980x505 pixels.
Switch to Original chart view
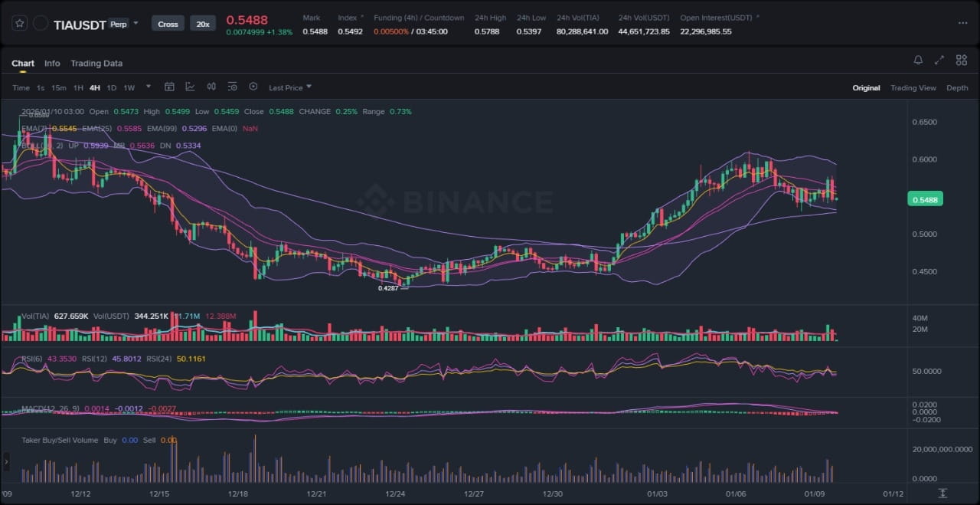click(866, 88)
